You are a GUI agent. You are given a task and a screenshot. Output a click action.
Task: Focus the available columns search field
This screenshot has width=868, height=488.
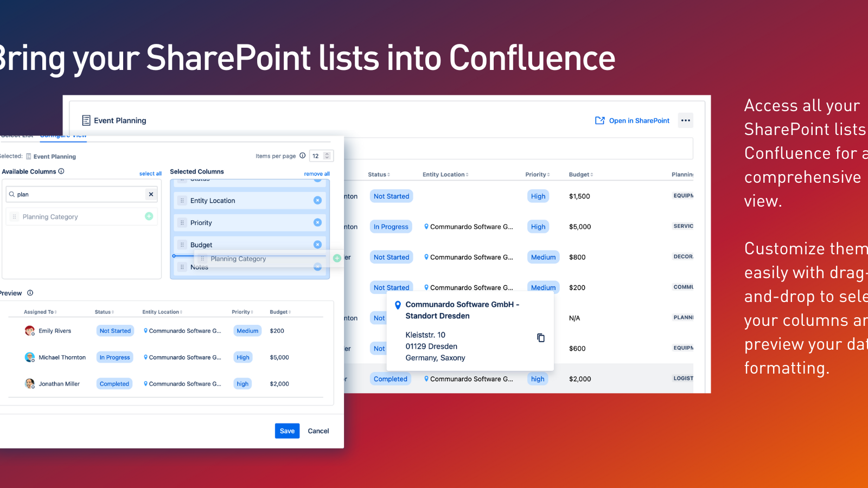(x=81, y=194)
